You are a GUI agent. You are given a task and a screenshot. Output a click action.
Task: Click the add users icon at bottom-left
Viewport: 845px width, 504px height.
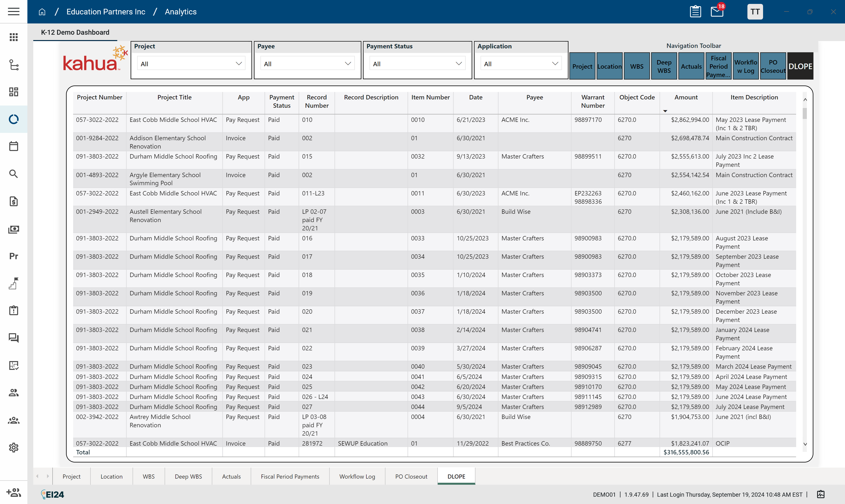pyautogui.click(x=14, y=492)
